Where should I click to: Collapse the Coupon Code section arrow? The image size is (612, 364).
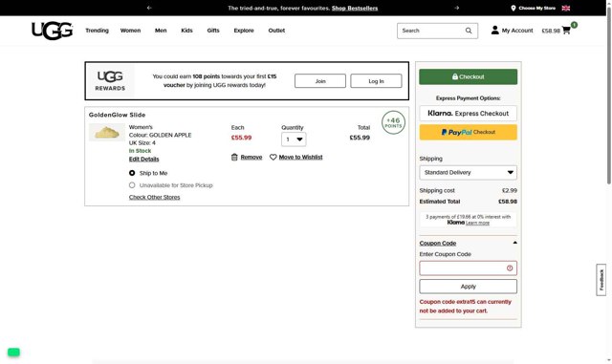[x=514, y=243]
